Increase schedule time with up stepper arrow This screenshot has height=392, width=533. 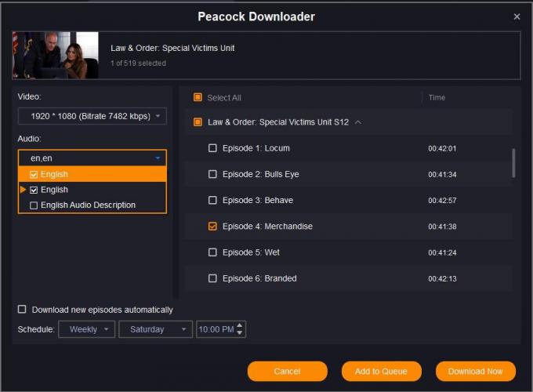point(240,325)
